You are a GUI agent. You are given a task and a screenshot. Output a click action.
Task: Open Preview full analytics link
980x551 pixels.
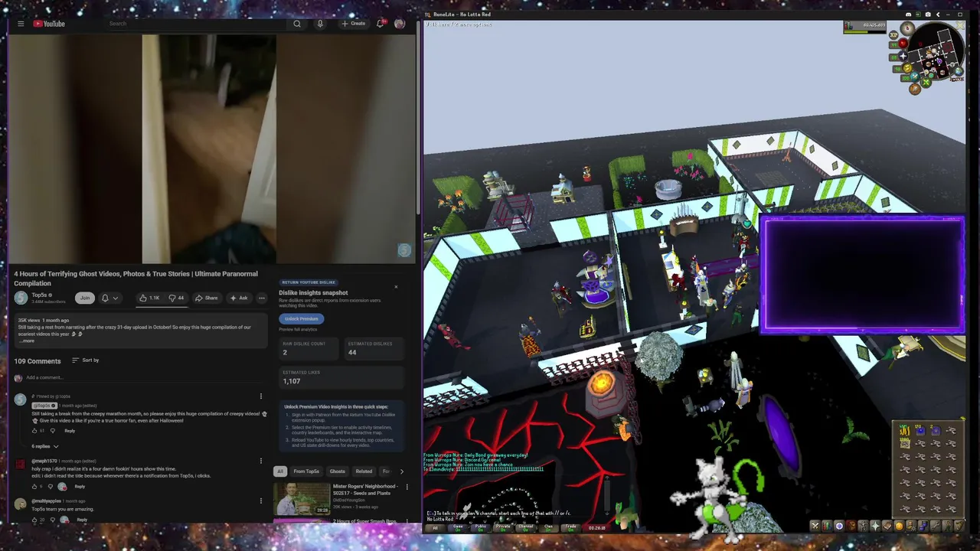coord(299,329)
